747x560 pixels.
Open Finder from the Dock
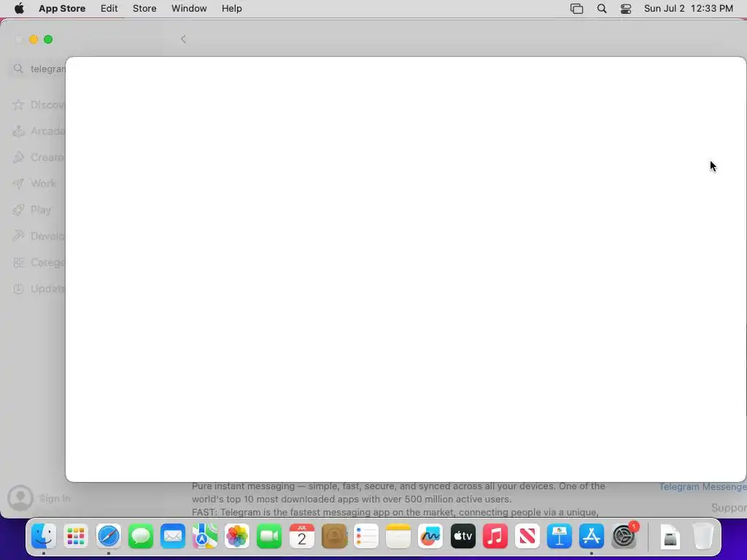[44, 536]
